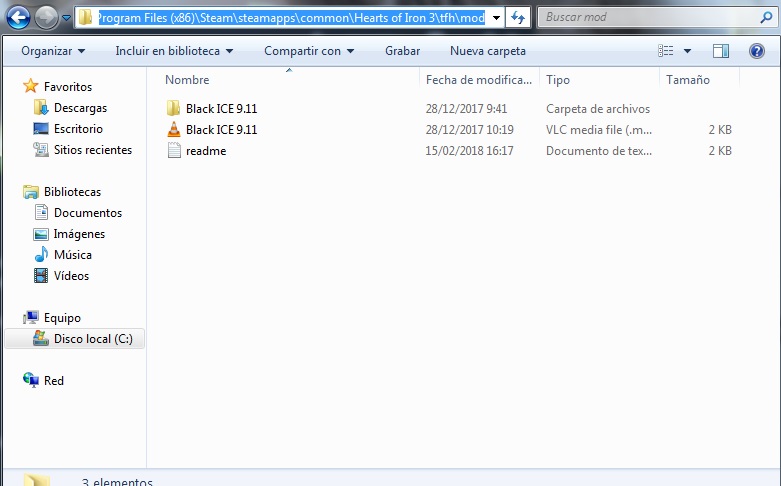Open the 'Compartir con' menu
Image resolution: width=781 pixels, height=486 pixels.
pyautogui.click(x=309, y=51)
